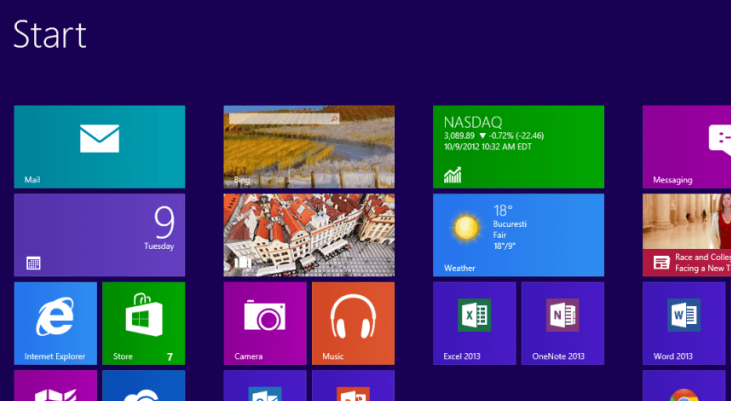Open the partially visible Outlook tile

coord(265,386)
